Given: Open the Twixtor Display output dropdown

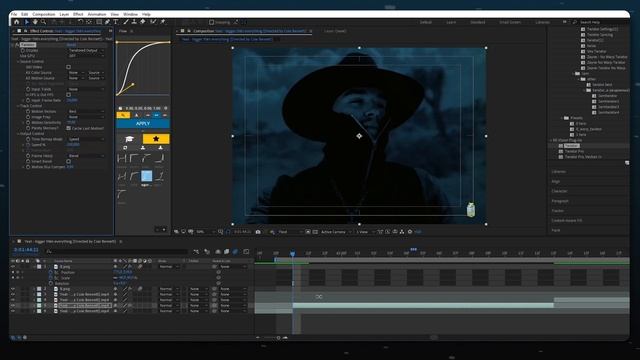Looking at the screenshot, I should click(86, 50).
